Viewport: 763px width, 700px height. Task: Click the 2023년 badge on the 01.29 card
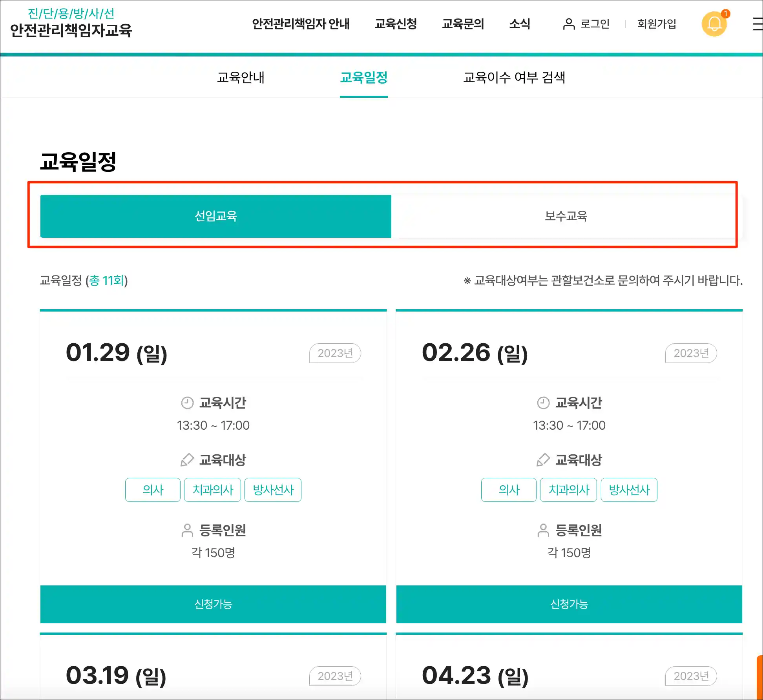click(335, 353)
